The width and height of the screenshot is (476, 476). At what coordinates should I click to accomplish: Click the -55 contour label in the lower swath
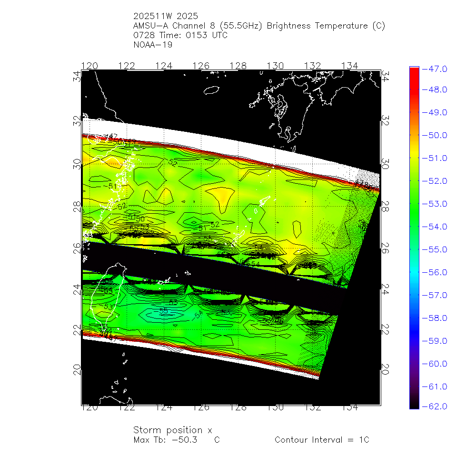coord(163,311)
